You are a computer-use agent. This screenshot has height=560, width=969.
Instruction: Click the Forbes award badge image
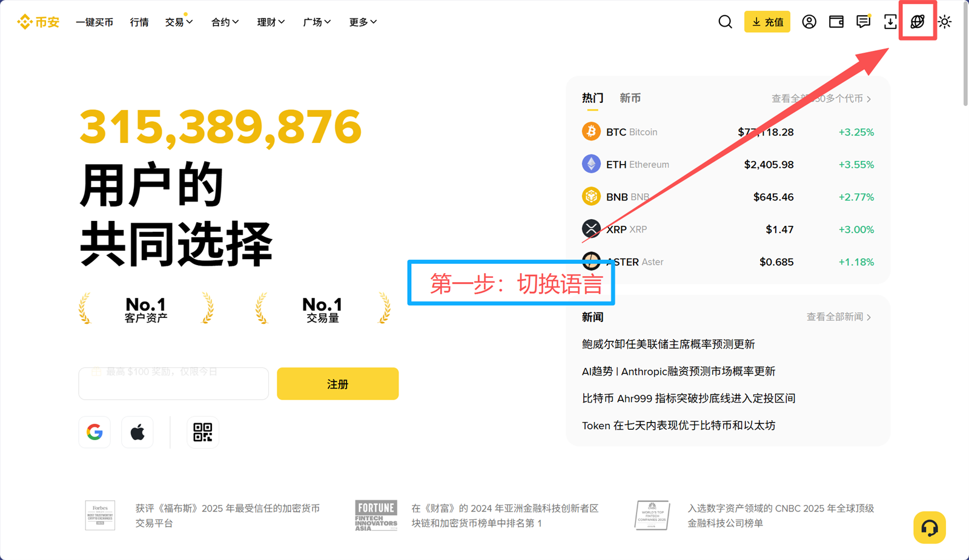(101, 515)
